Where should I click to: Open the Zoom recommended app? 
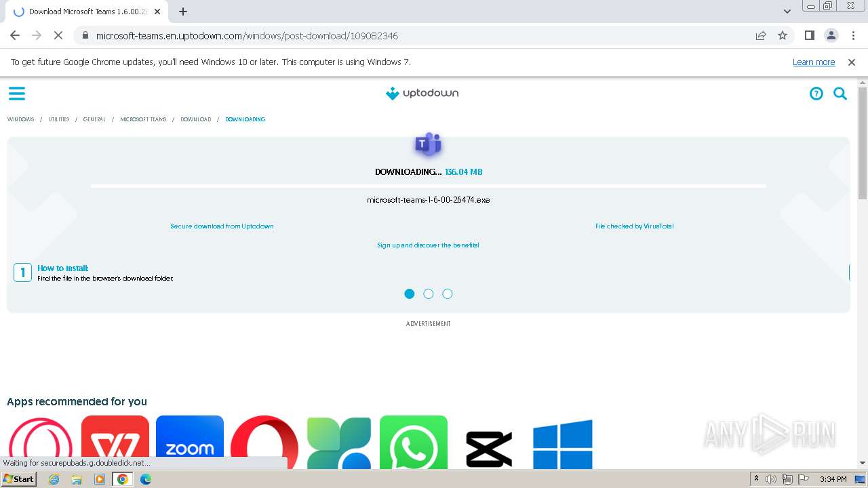pos(190,442)
